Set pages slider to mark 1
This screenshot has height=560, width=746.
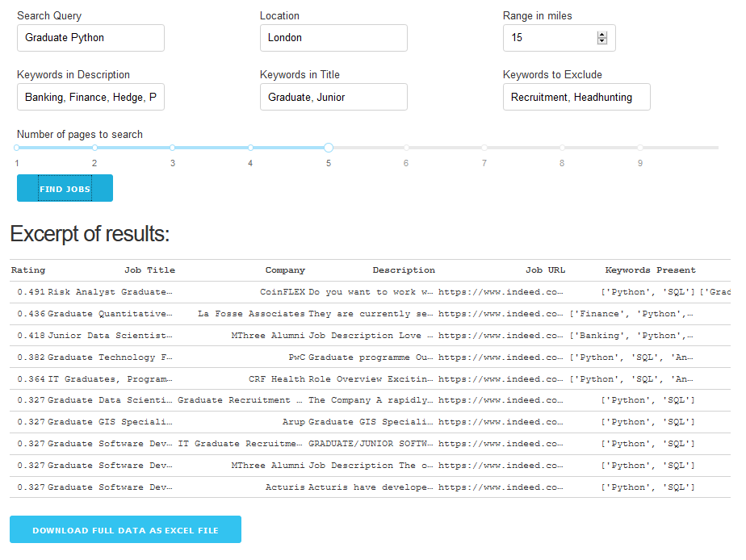(x=17, y=148)
